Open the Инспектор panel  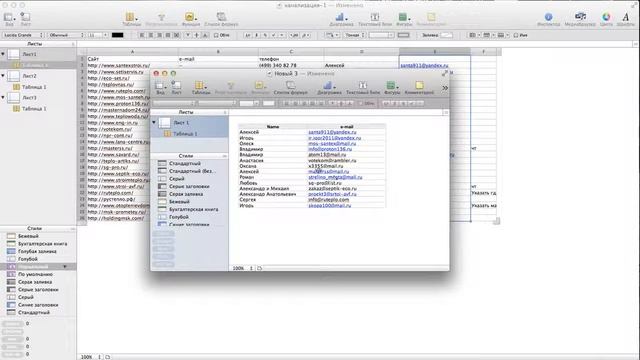[x=548, y=19]
